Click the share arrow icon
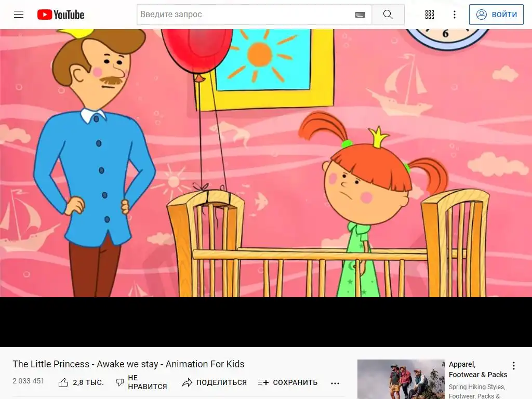The image size is (532, 399). 187,383
